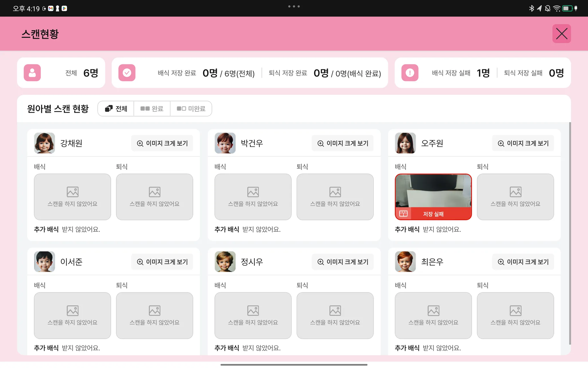Click the vertical scrollbar on the right
Image resolution: width=588 pixels, height=368 pixels.
tap(570, 233)
